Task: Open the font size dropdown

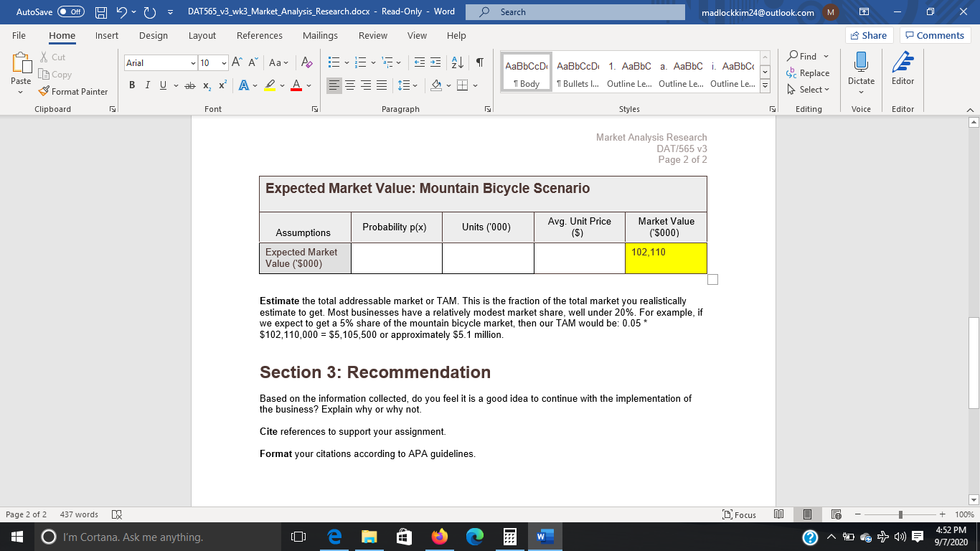Action: tap(222, 63)
